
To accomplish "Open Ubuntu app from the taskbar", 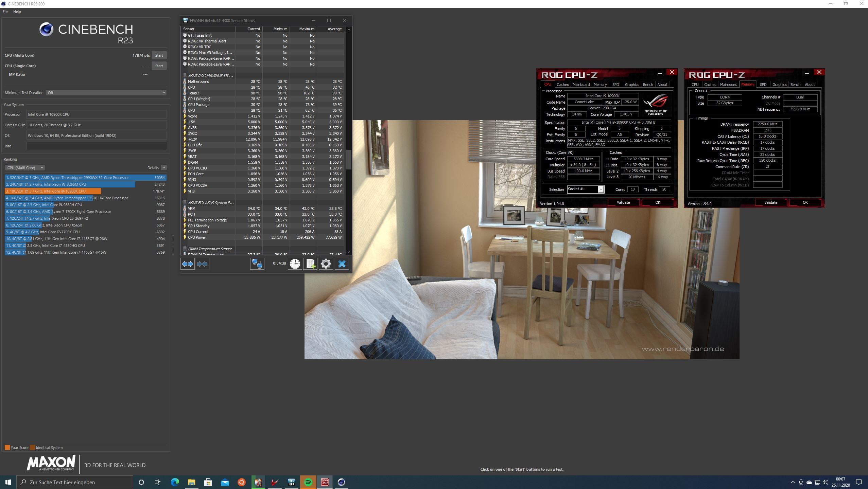I will [241, 482].
